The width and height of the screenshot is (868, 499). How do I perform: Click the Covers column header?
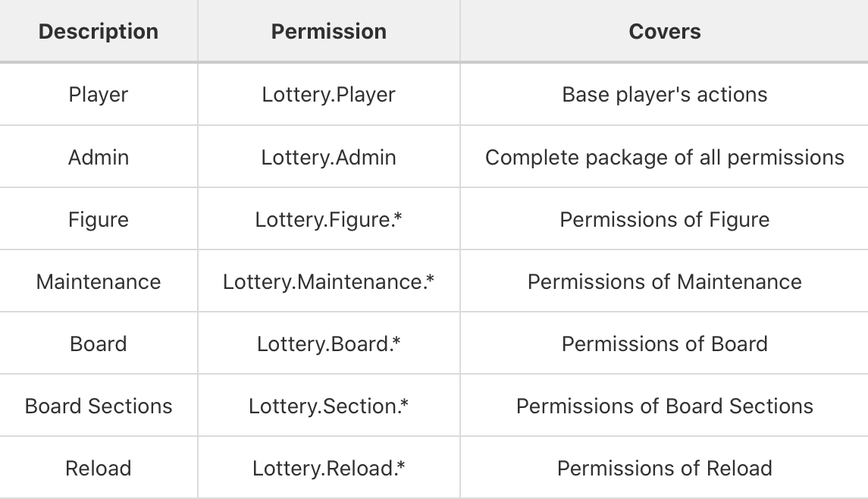pos(664,31)
